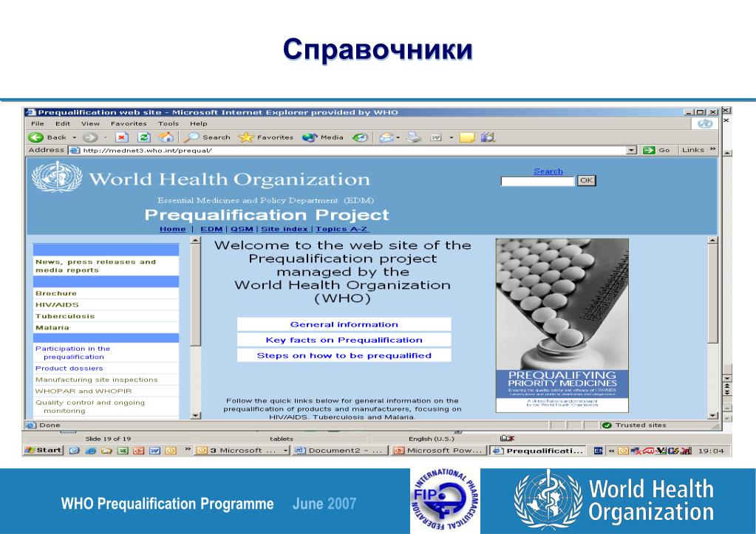Screen dimensions: 756x534
Task: Open the Malaria sidebar link
Action: click(x=52, y=328)
